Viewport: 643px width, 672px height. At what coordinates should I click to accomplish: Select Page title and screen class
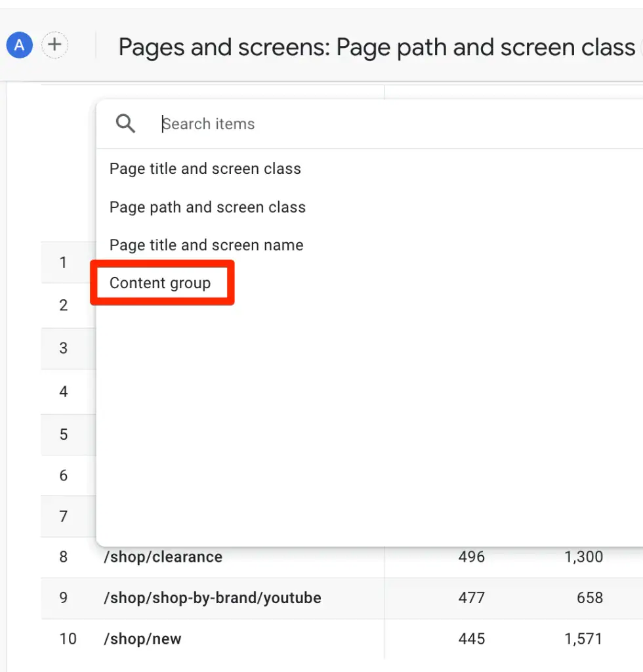(205, 169)
